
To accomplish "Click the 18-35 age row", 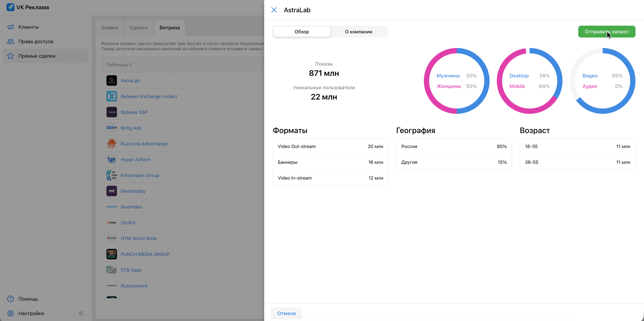I will point(577,146).
